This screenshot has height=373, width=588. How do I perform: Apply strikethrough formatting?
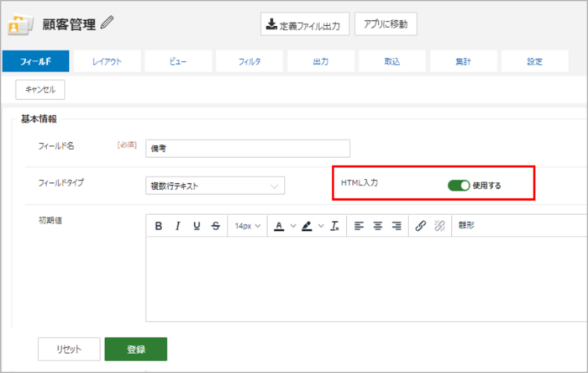pyautogui.click(x=216, y=226)
